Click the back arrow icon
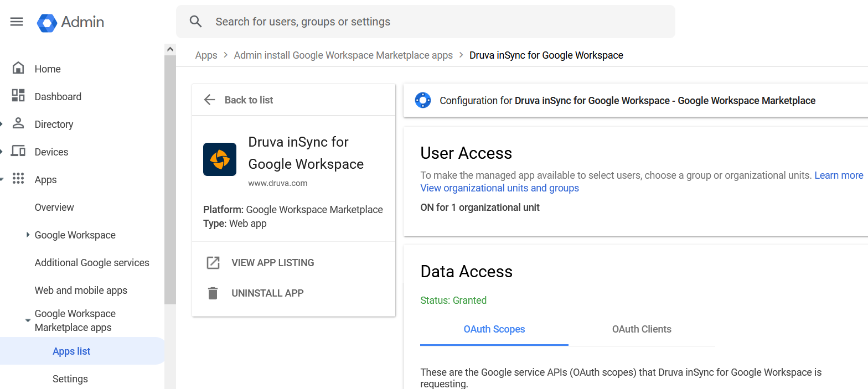Viewport: 868px width, 389px height. tap(209, 100)
